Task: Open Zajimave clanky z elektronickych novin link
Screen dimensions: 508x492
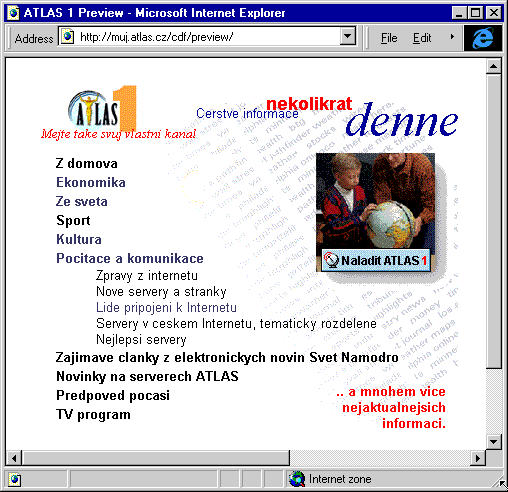Action: point(227,358)
